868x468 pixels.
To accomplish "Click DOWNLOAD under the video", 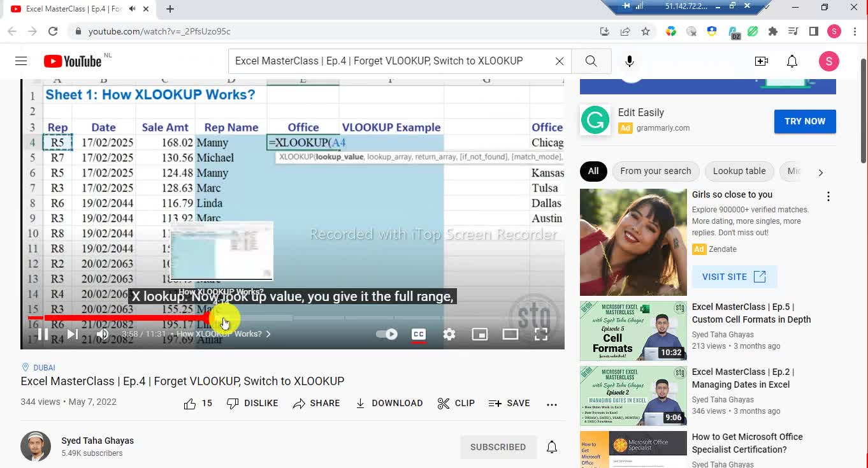I will (389, 404).
